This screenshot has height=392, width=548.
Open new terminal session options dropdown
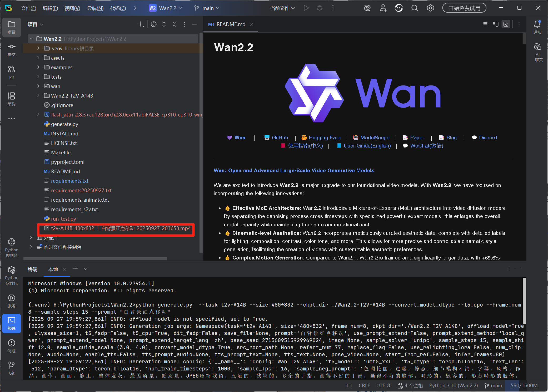(86, 269)
